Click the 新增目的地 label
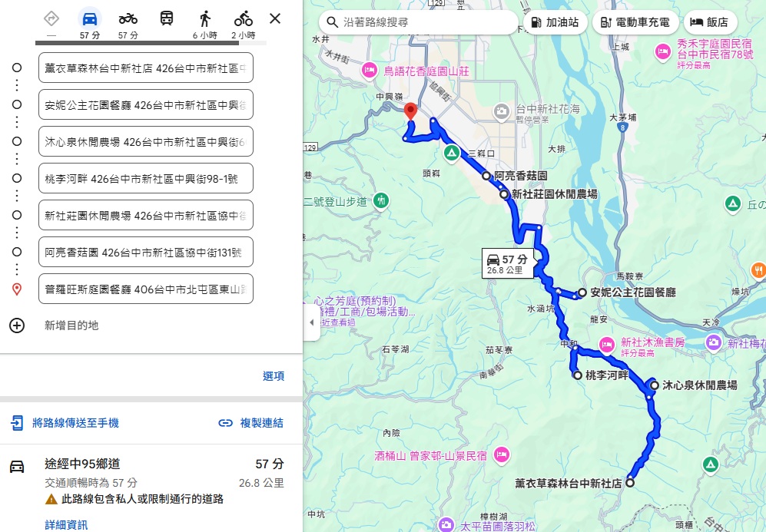Screen dimensions: 766x532 coord(71,325)
